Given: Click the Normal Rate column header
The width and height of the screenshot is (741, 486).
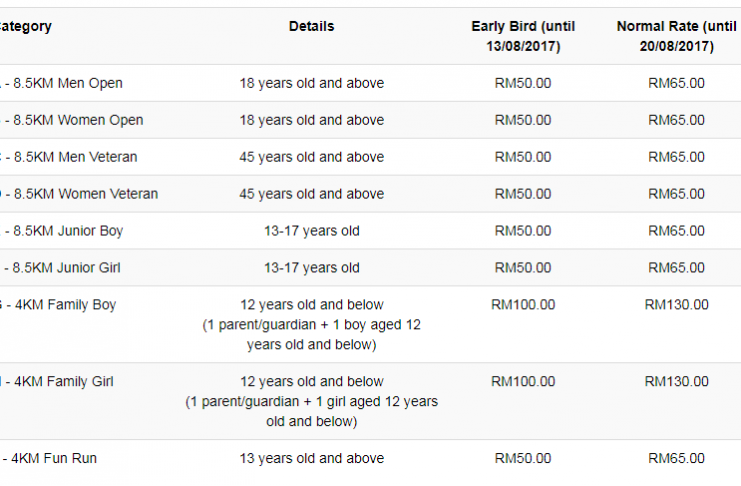Looking at the screenshot, I should tap(677, 36).
